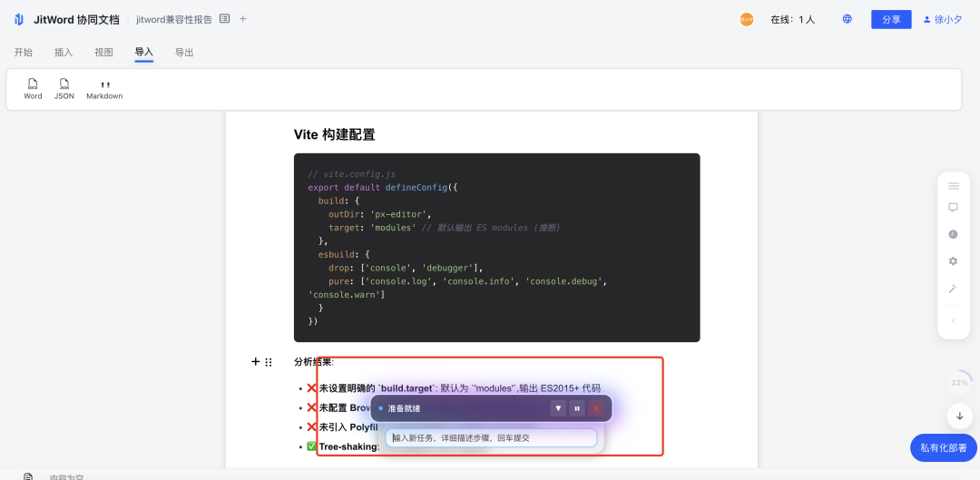
Task: Click the Word import icon
Action: click(33, 88)
